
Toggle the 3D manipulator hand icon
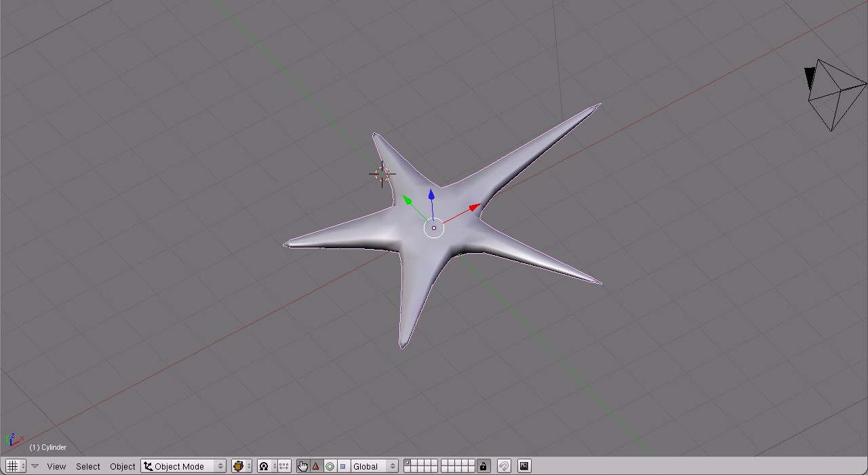[302, 466]
